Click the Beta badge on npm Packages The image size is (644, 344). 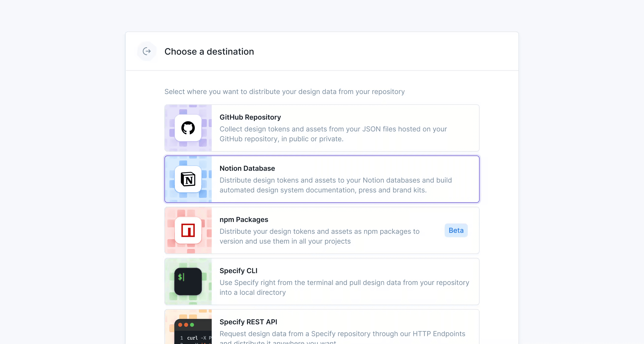click(456, 230)
